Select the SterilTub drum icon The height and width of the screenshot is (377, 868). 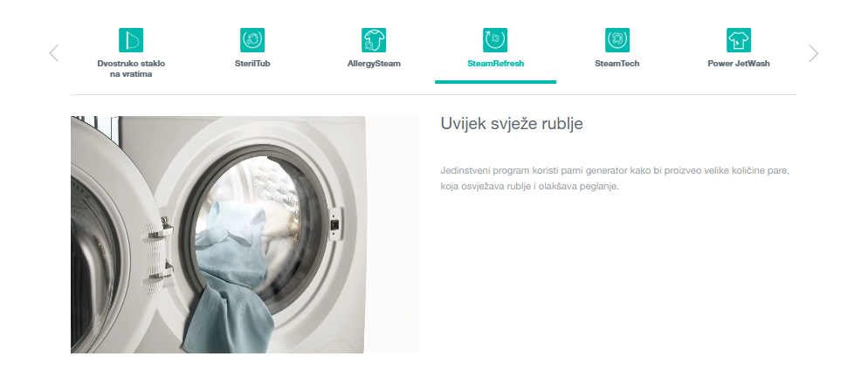point(252,40)
